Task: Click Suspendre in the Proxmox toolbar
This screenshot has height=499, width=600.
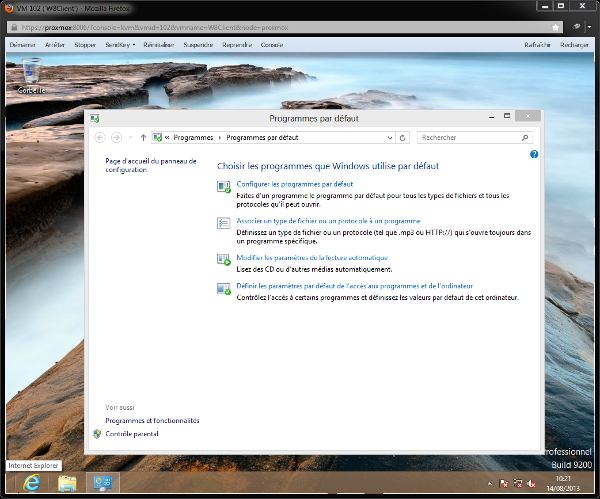Action: tap(198, 45)
